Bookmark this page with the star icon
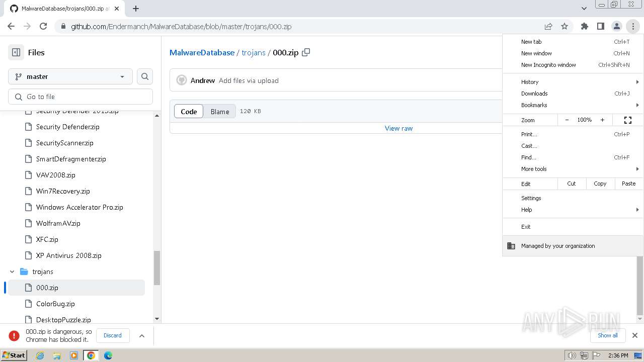Image resolution: width=644 pixels, height=362 pixels. point(565,26)
